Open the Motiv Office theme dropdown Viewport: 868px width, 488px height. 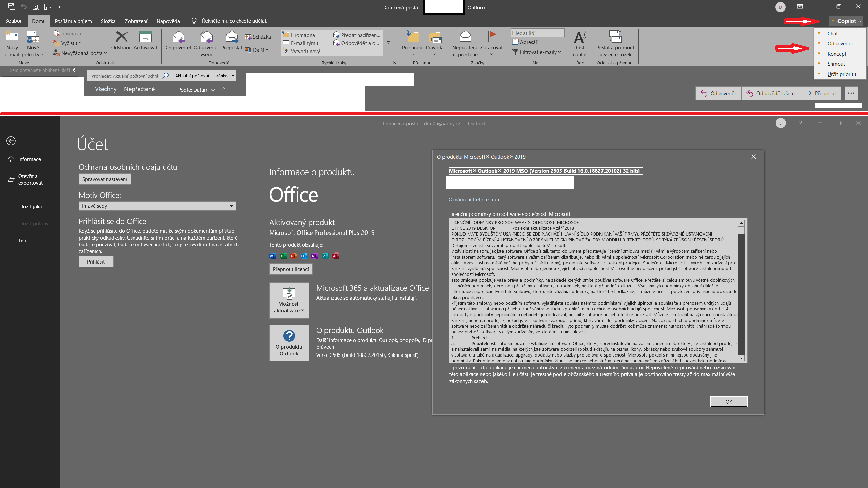157,206
